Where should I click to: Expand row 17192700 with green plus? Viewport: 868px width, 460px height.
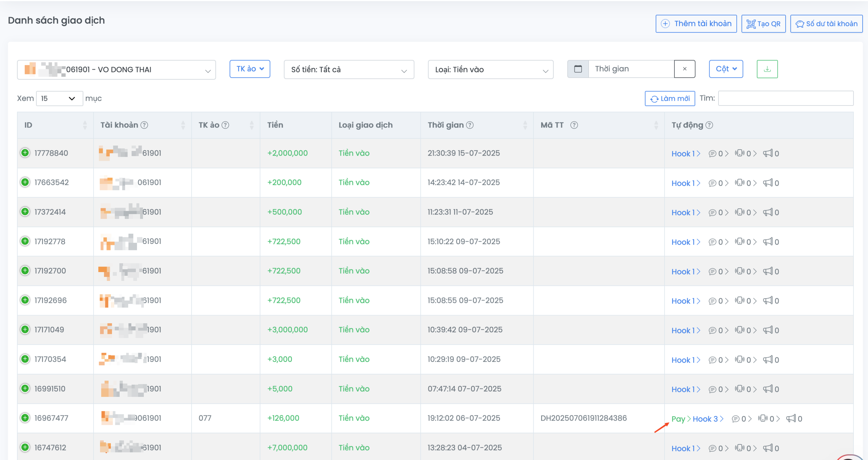(x=25, y=271)
